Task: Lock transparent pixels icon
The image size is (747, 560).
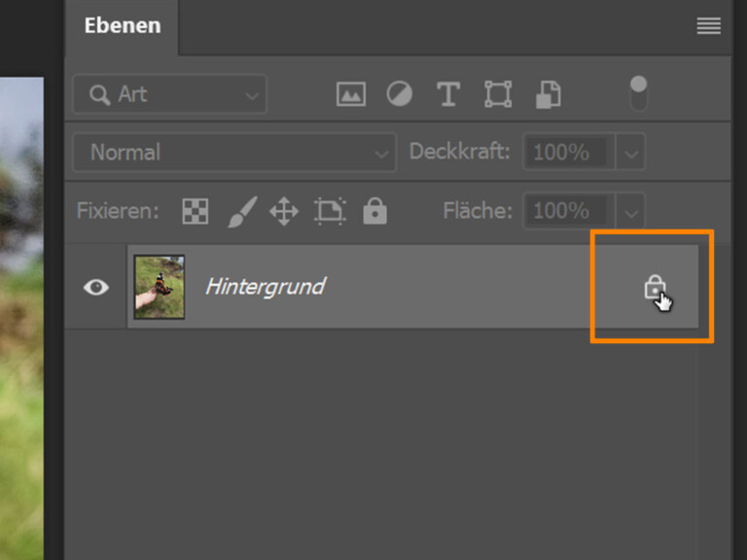Action: point(196,211)
